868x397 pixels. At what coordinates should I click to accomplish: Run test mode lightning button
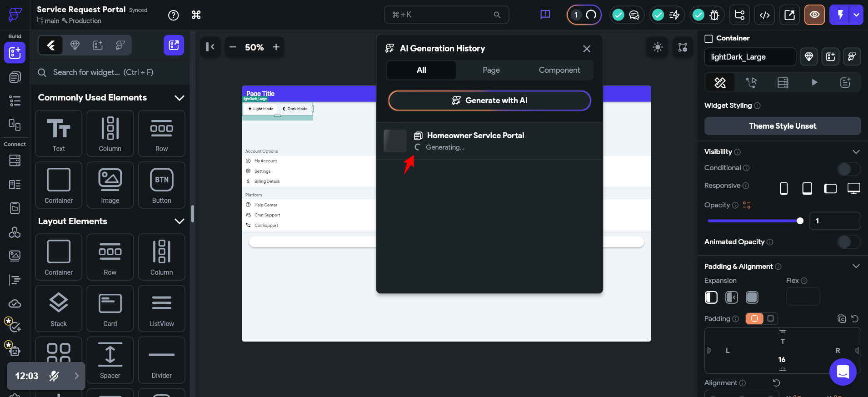[840, 15]
